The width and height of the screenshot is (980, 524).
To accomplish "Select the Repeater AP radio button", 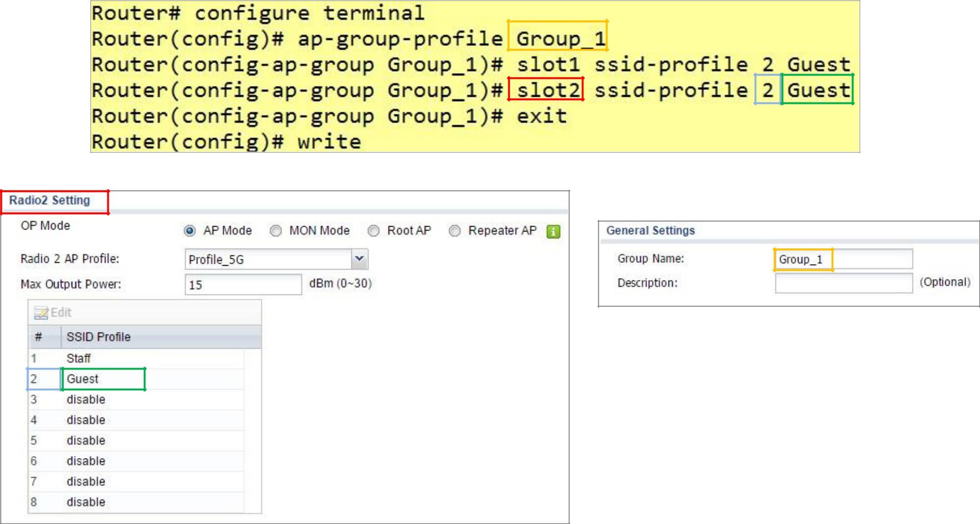I will (x=454, y=231).
